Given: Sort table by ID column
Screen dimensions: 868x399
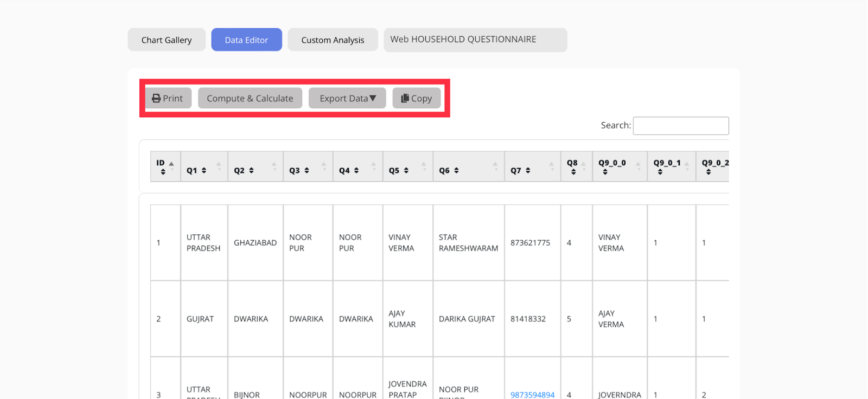Looking at the screenshot, I should tap(165, 166).
